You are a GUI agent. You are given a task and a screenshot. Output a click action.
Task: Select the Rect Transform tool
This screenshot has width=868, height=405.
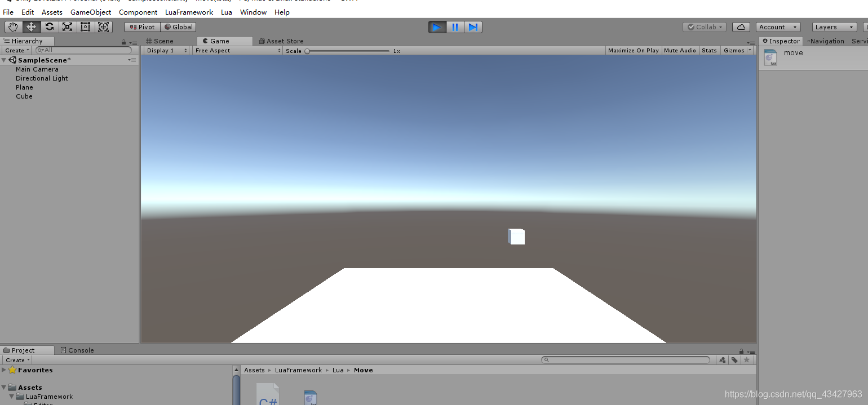(86, 27)
